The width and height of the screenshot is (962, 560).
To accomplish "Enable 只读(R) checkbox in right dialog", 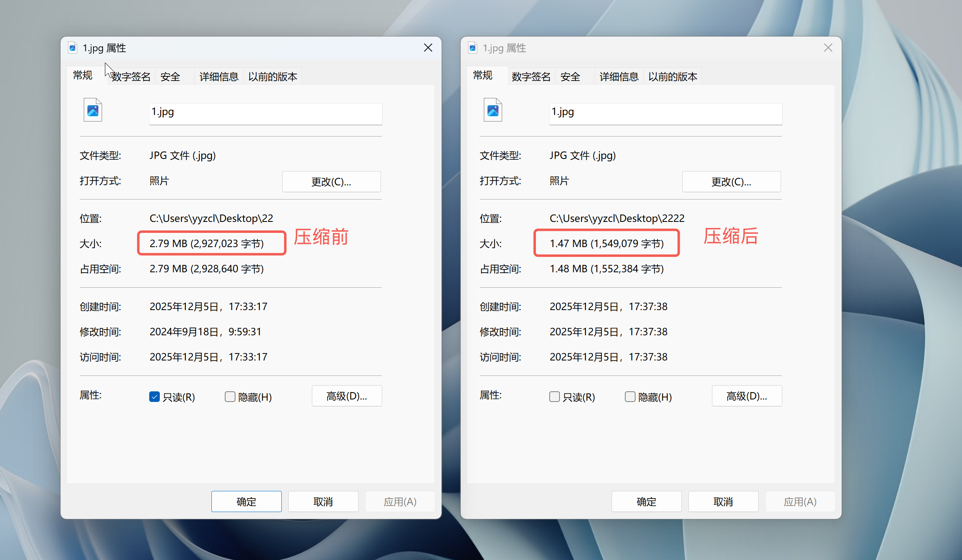I will pyautogui.click(x=555, y=397).
